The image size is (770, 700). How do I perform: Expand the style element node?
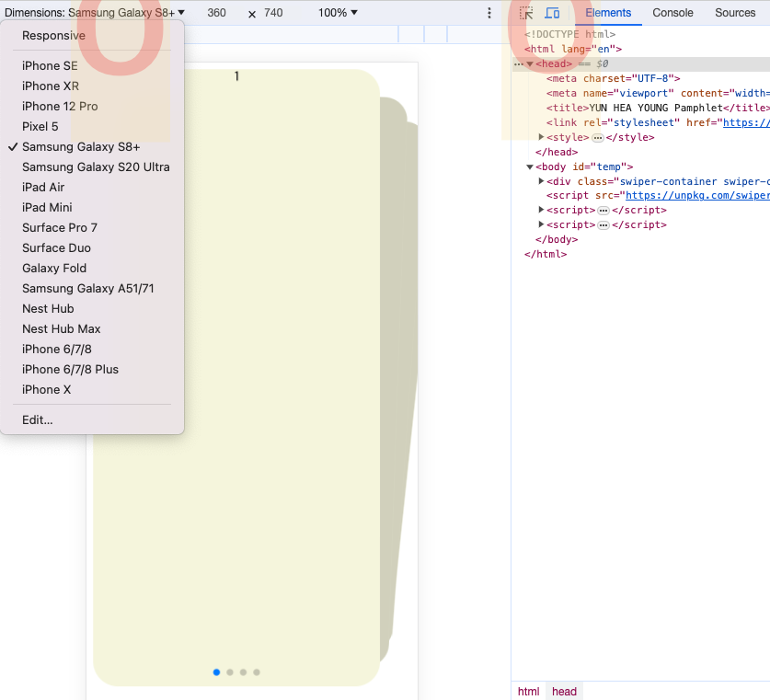coord(541,137)
